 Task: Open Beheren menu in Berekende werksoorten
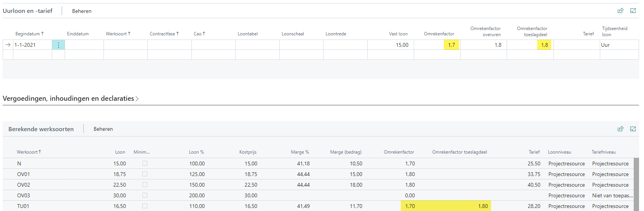click(x=103, y=129)
